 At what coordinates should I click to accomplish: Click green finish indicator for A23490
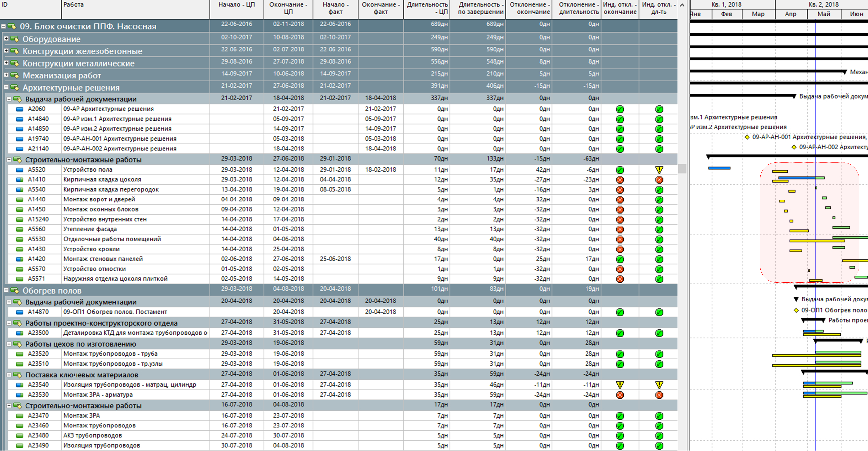click(620, 446)
